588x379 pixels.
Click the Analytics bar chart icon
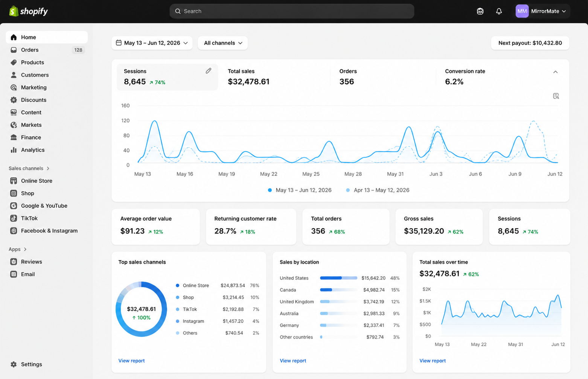[14, 150]
